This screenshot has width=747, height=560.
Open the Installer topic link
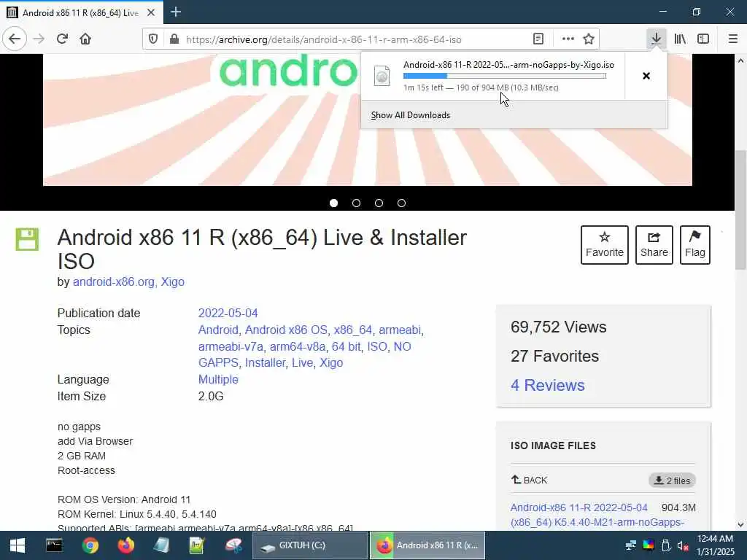point(265,363)
